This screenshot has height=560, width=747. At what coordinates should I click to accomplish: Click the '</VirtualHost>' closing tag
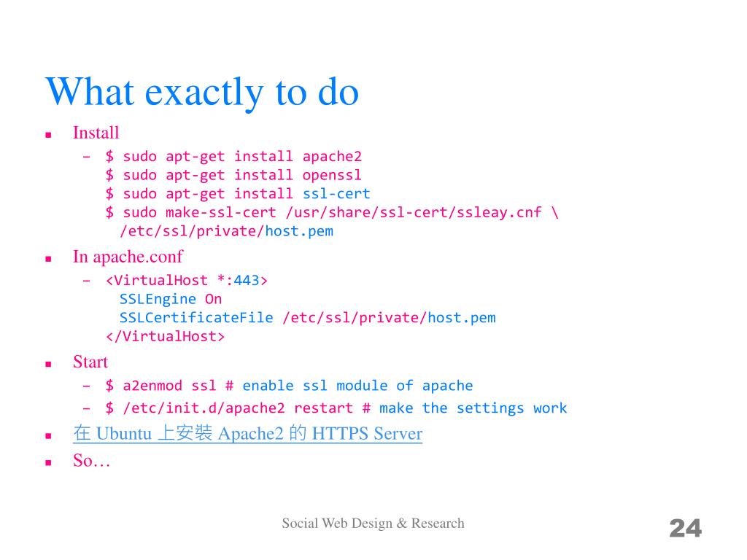tap(166, 336)
